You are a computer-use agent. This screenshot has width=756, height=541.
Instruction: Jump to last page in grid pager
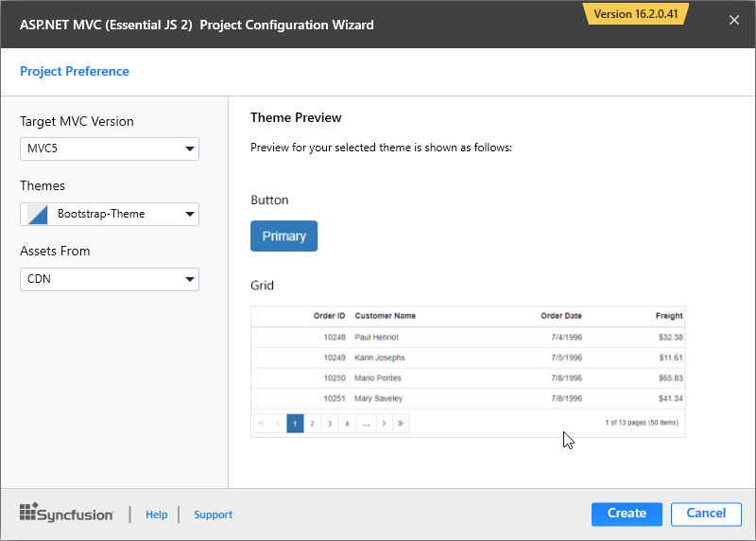(401, 424)
